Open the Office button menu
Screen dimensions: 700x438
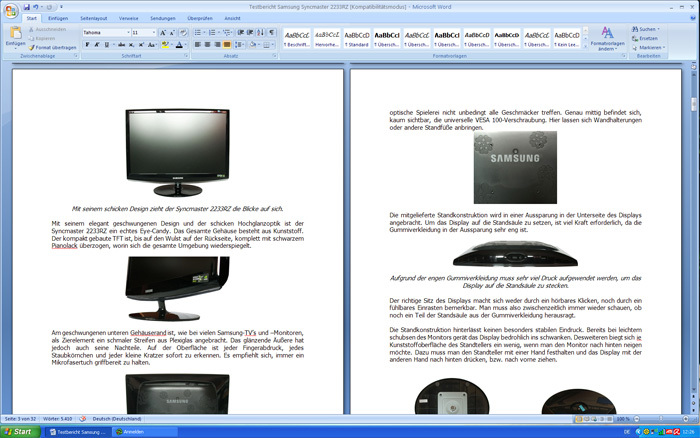click(11, 11)
